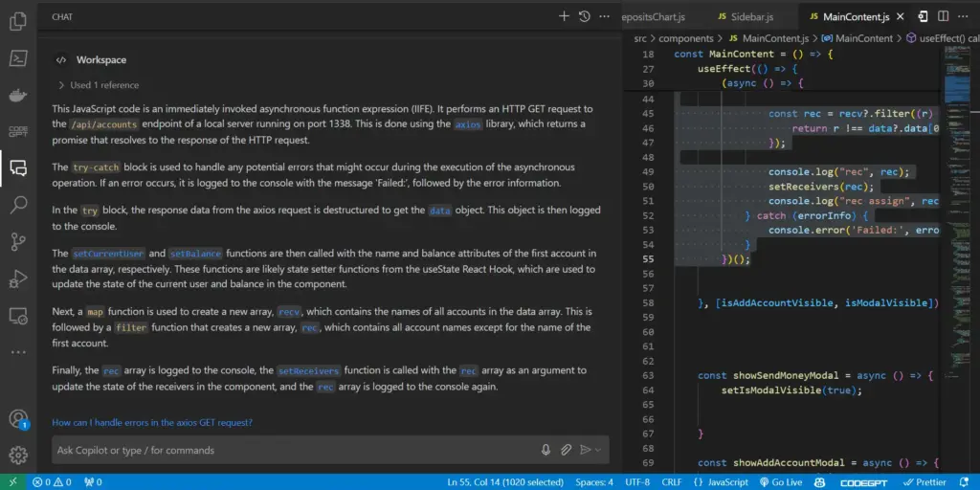The image size is (980, 490).
Task: Change the CRLF end of line sequence
Action: pos(671,482)
